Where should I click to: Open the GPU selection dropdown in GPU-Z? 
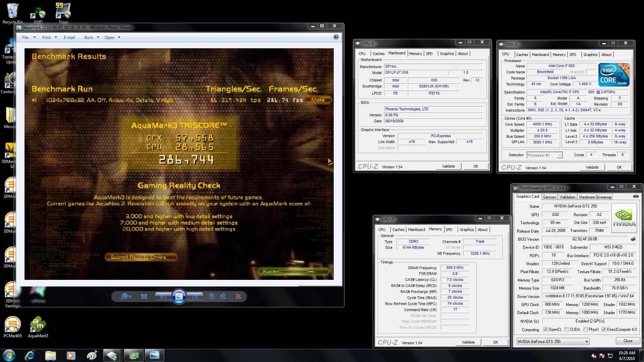(553, 341)
